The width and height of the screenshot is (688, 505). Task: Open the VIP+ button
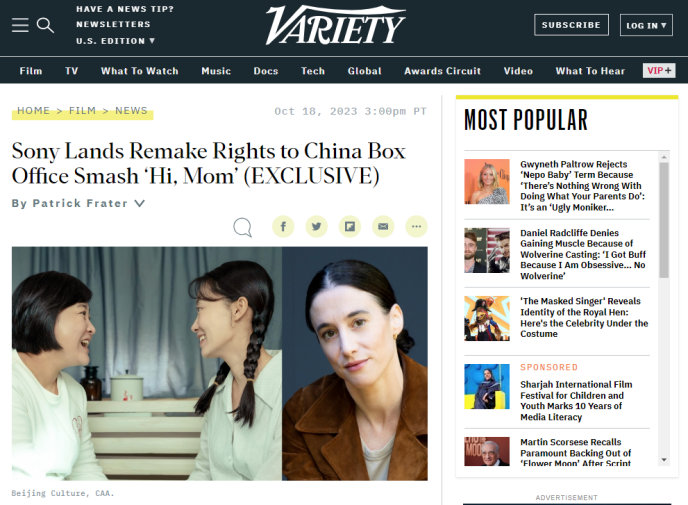pos(659,71)
